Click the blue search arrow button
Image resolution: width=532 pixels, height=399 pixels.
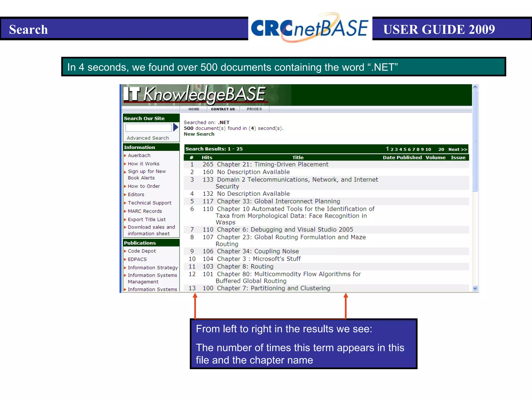[176, 127]
